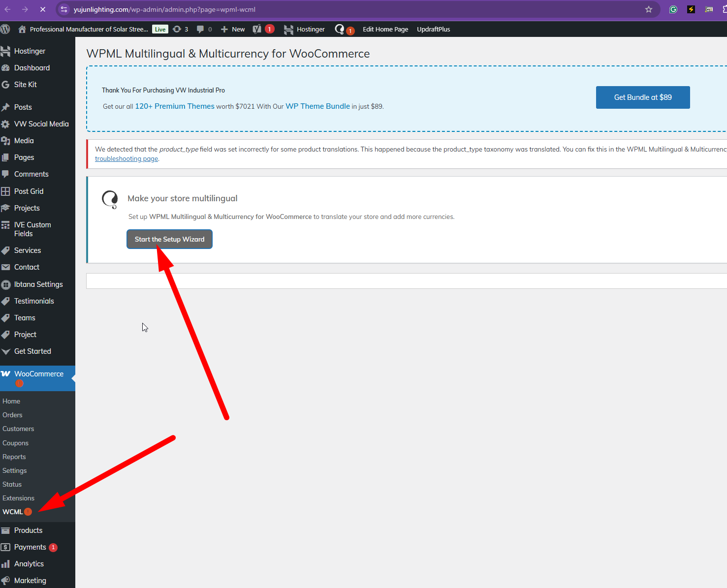Click the Pages icon in the sidebar
The height and width of the screenshot is (588, 727).
pyautogui.click(x=6, y=157)
